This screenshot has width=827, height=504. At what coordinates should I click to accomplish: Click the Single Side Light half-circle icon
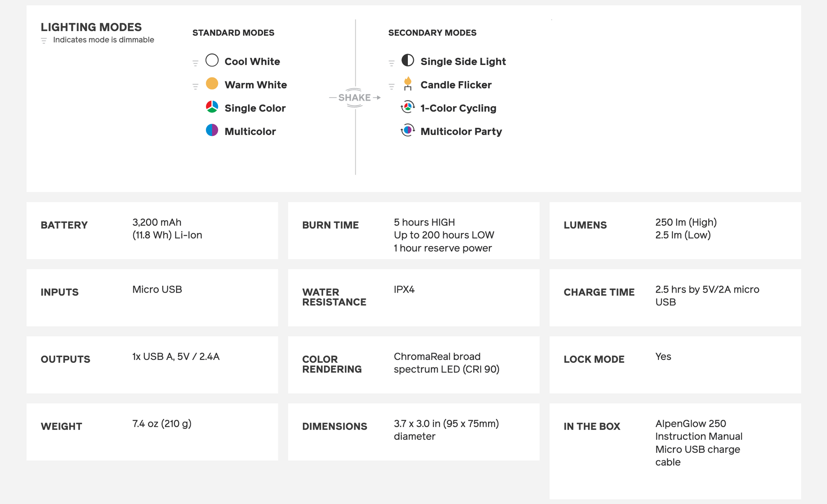[408, 61]
